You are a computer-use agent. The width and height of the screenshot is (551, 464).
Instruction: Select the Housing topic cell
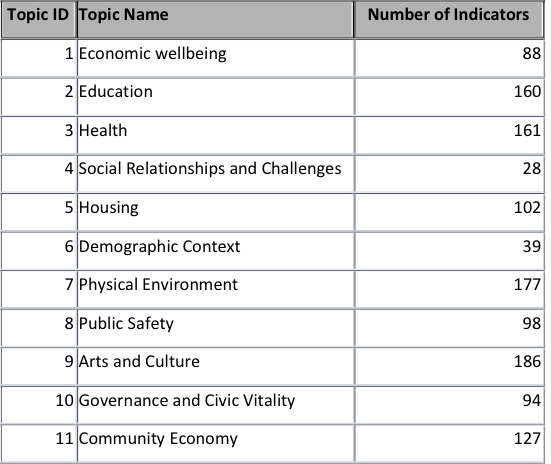click(x=215, y=212)
